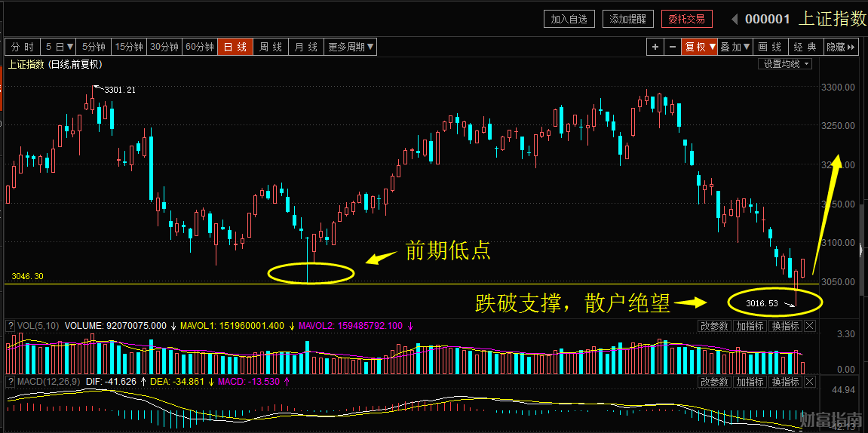The width and height of the screenshot is (868, 433).
Task: Open the 复权 dropdown
Action: click(x=700, y=47)
